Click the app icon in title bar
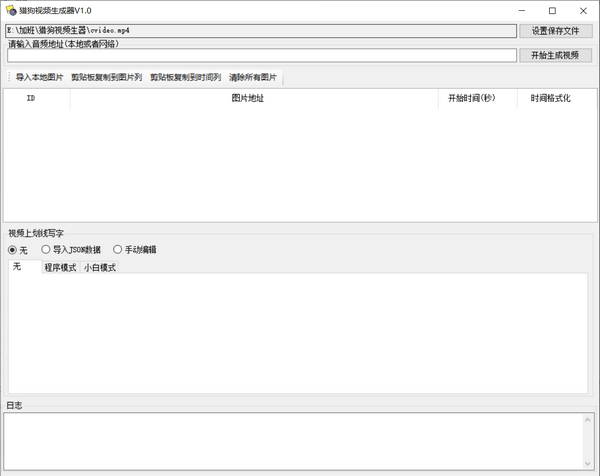Viewport: 600px width, 476px height. pos(11,10)
